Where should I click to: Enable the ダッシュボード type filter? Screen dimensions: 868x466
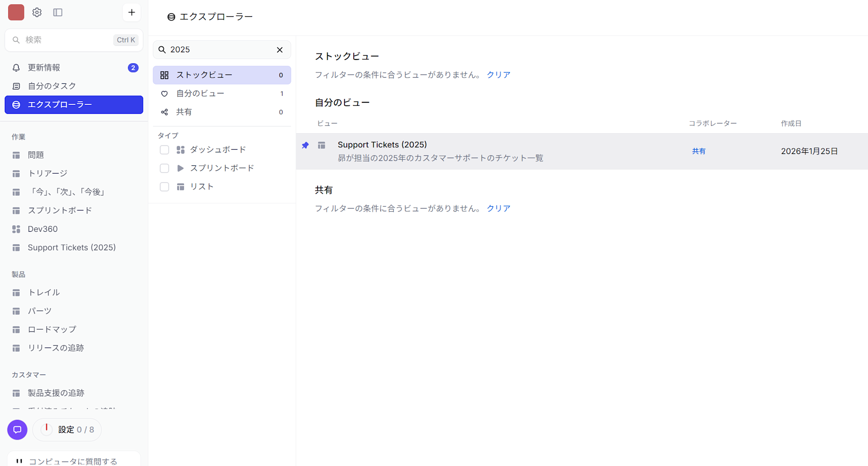pyautogui.click(x=164, y=149)
